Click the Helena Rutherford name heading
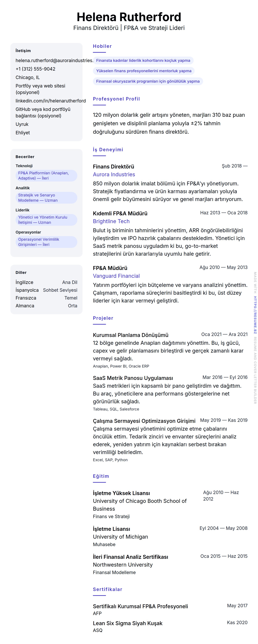Screen dimensions: 258x644 pos(129,17)
